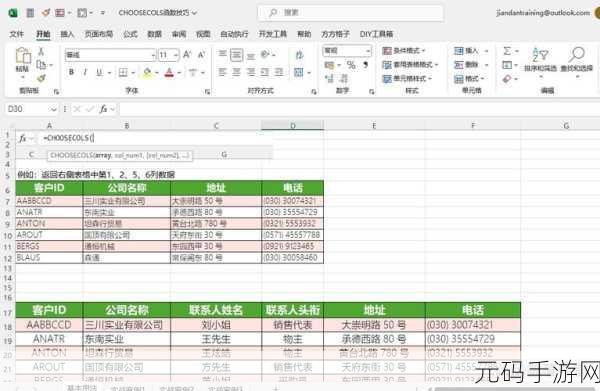
Task: Select green header cell 联系人姓名
Action: [x=216, y=310]
